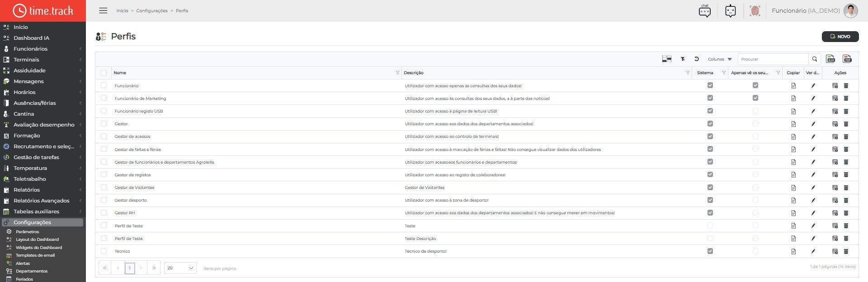Image resolution: width=868 pixels, height=282 pixels.
Task: Expand the Horários sidebar menu
Action: (43, 92)
